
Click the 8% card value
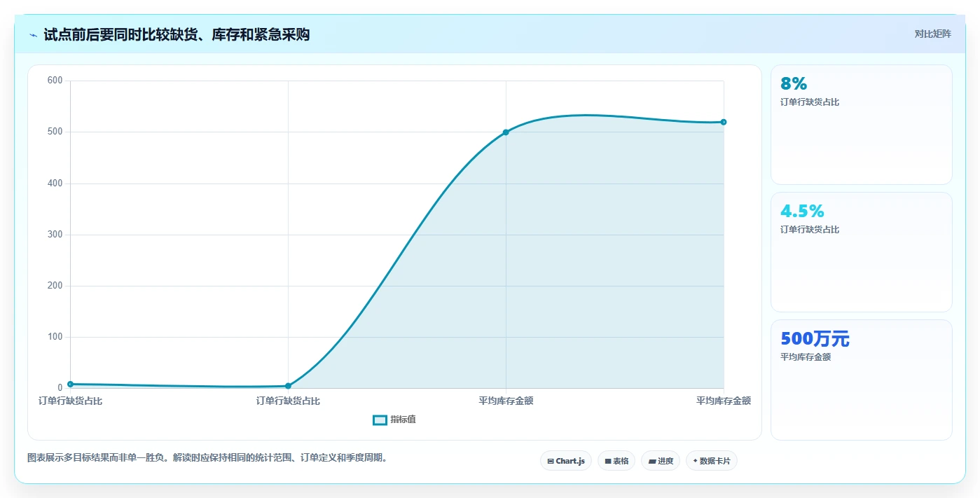click(794, 84)
